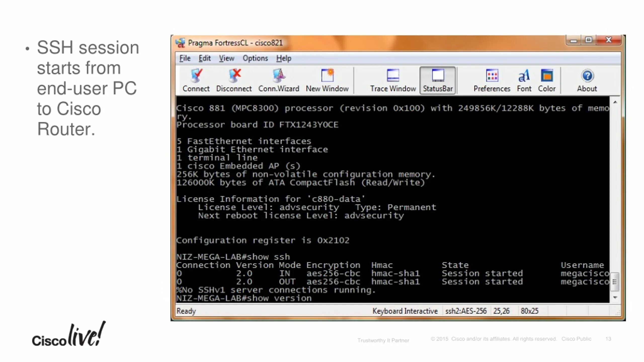
Task: Click 'License Information for c880-data' line
Action: click(x=271, y=199)
